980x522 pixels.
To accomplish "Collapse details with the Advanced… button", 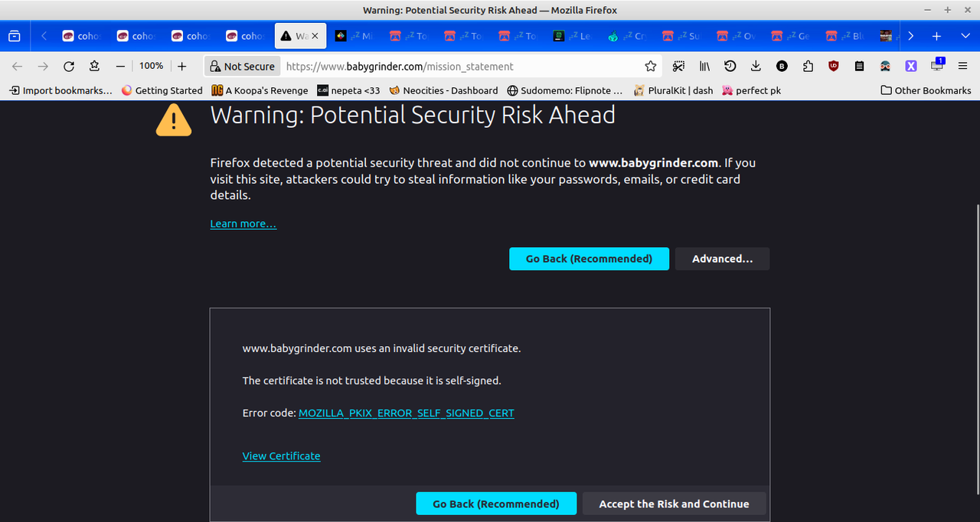I will [722, 259].
